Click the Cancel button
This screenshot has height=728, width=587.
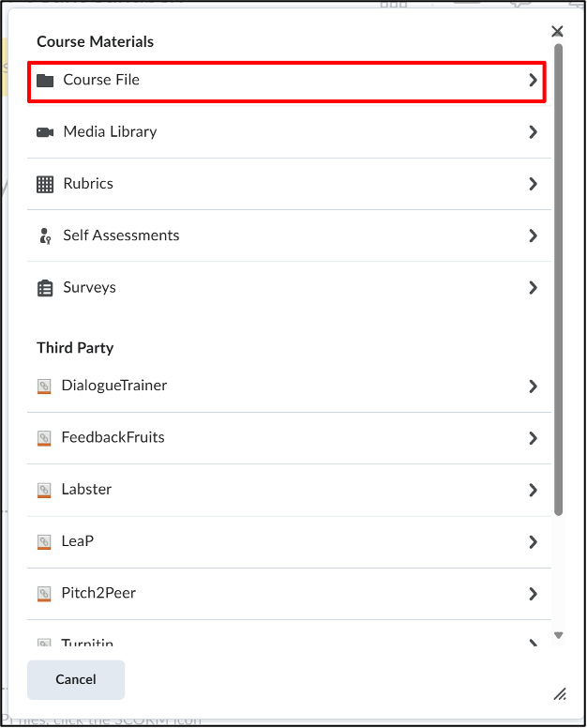point(76,679)
